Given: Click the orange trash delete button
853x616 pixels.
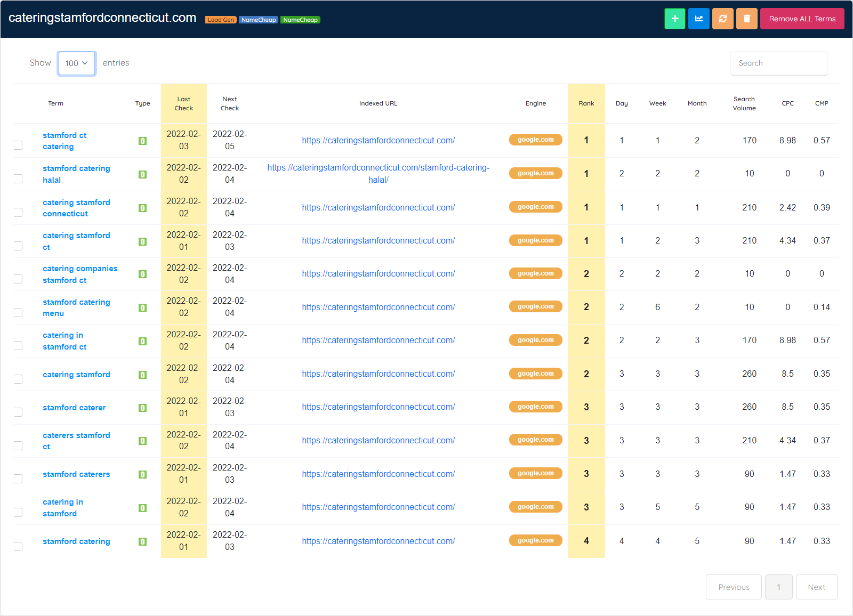Looking at the screenshot, I should (x=747, y=19).
